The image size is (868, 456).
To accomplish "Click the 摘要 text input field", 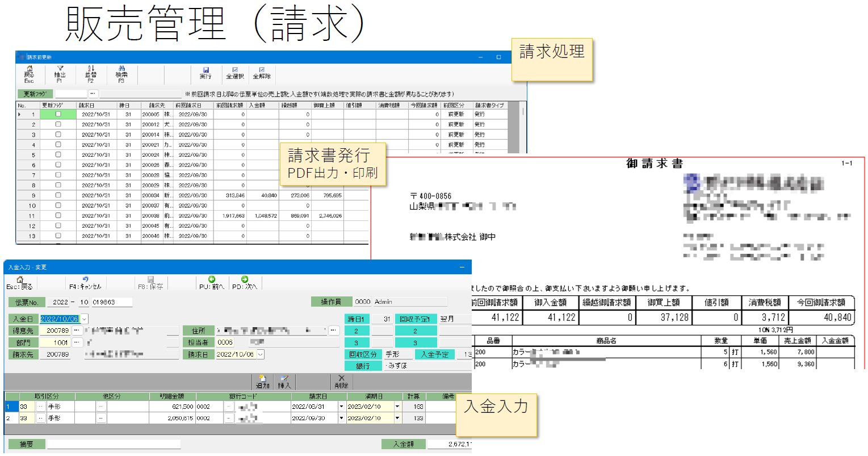I will [114, 444].
